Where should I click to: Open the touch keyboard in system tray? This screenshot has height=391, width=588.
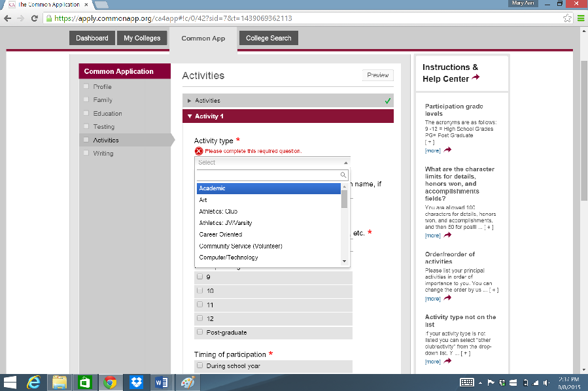tap(466, 382)
